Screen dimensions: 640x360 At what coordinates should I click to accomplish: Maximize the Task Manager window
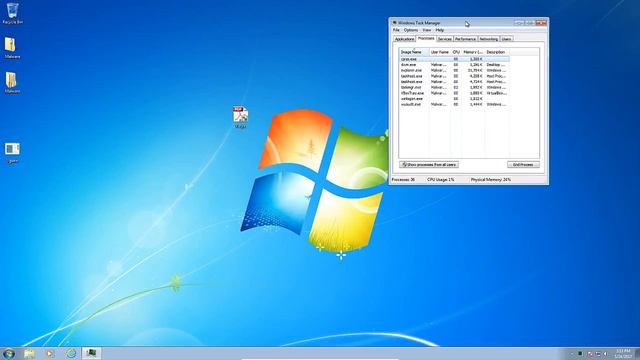tap(530, 23)
